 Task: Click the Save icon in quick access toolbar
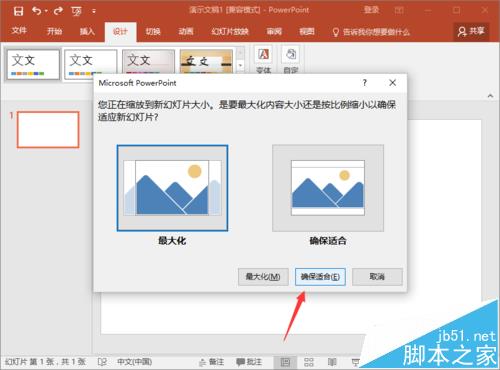18,11
